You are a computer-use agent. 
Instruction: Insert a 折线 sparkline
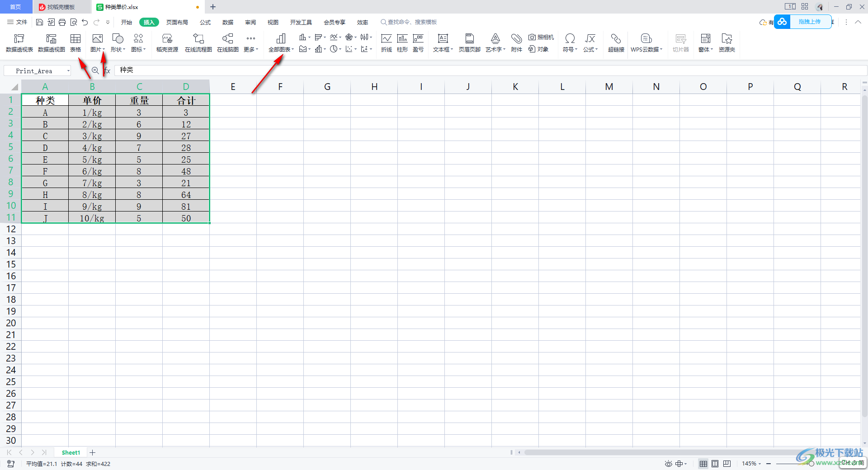click(x=387, y=43)
